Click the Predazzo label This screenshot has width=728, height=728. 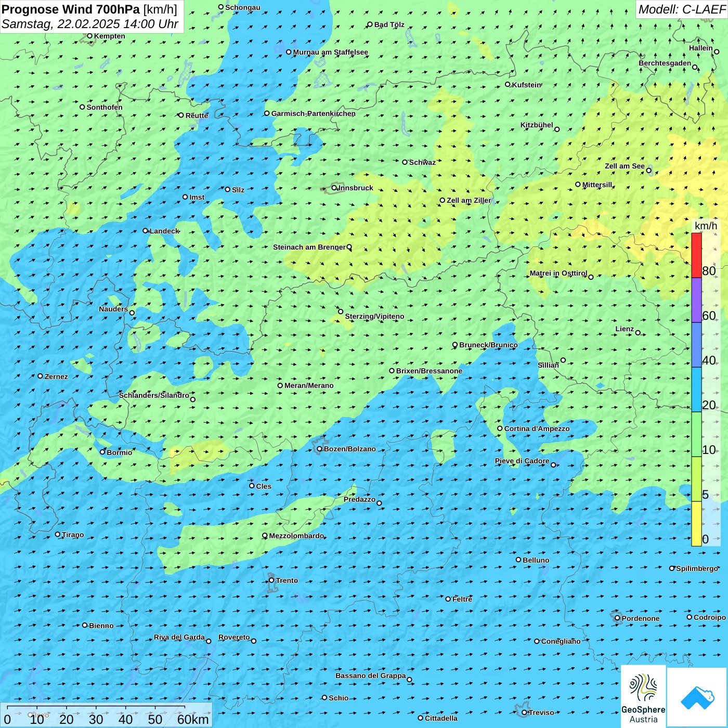[359, 499]
